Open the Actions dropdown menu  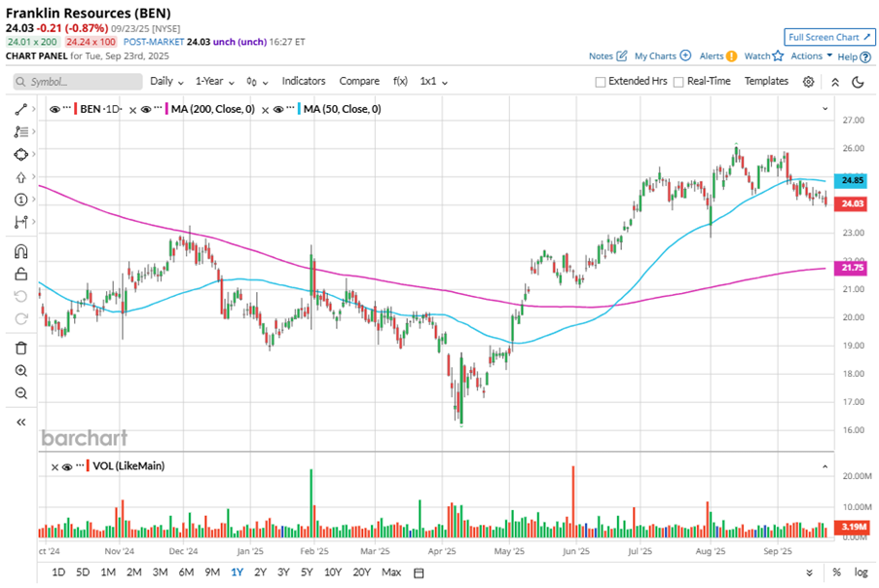(811, 56)
